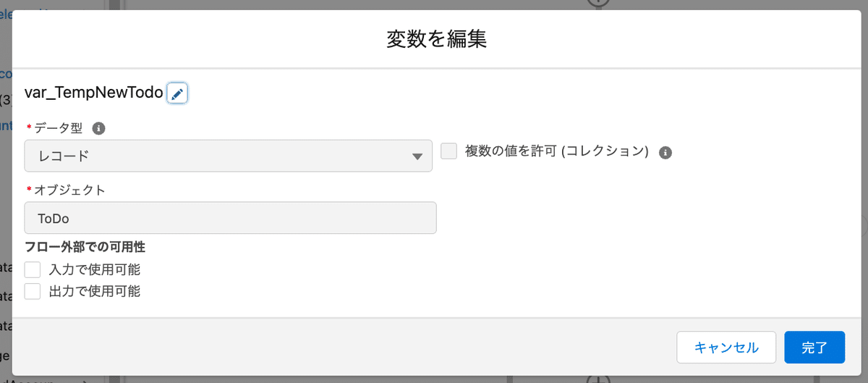
Task: Click info icon beside コレクション checkbox label
Action: [x=666, y=152]
